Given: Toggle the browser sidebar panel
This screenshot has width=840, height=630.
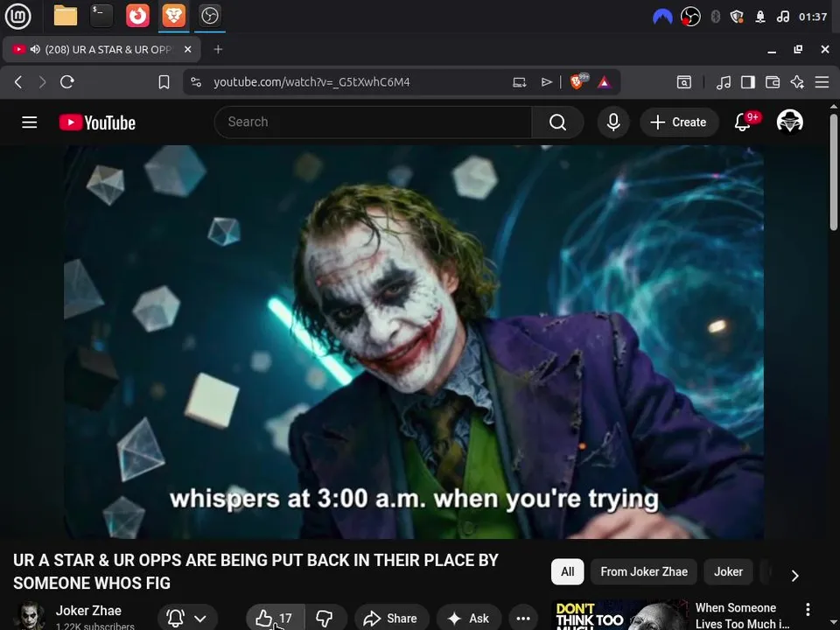Looking at the screenshot, I should coord(748,82).
